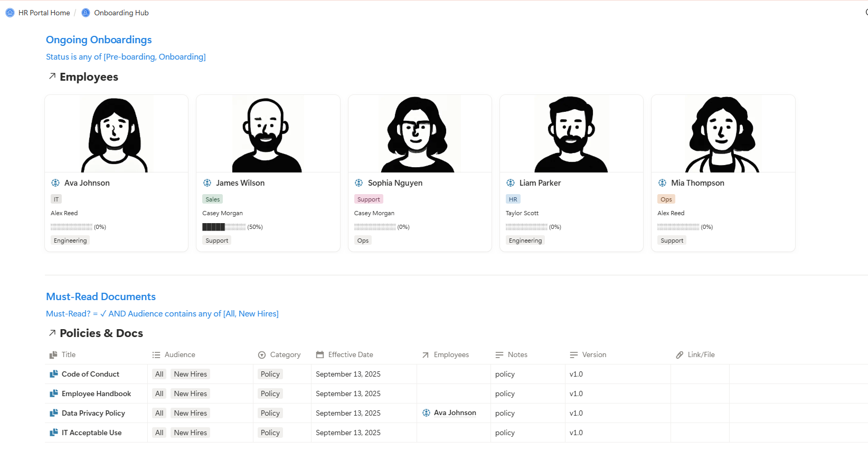Open the Onboarding Hub breadcrumb
This screenshot has height=461, width=868.
[121, 13]
